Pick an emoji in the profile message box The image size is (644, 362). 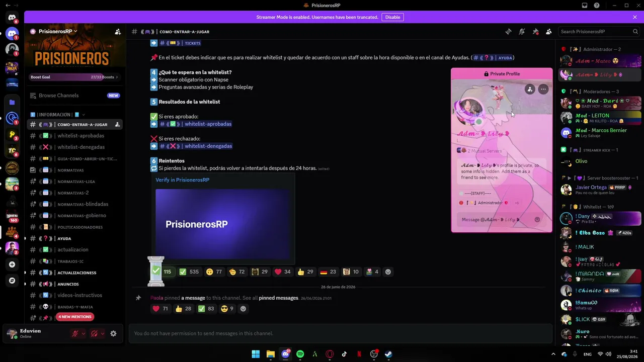point(537,220)
